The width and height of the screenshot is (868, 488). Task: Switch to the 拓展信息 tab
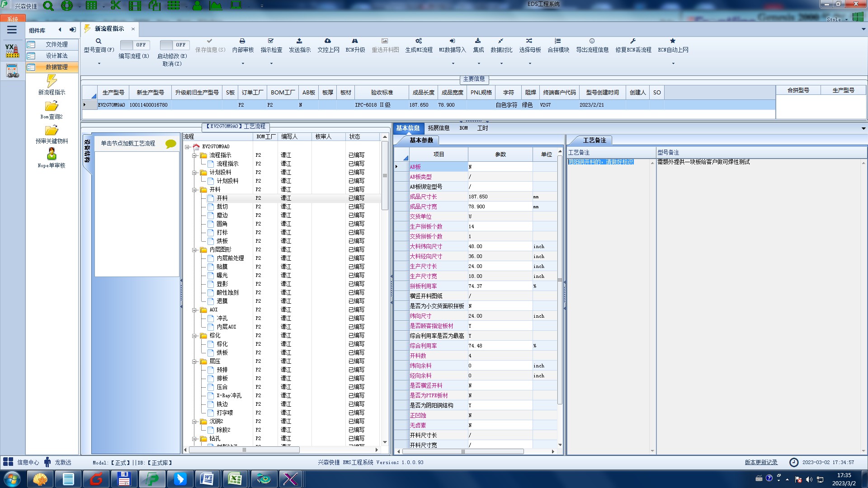(x=438, y=128)
